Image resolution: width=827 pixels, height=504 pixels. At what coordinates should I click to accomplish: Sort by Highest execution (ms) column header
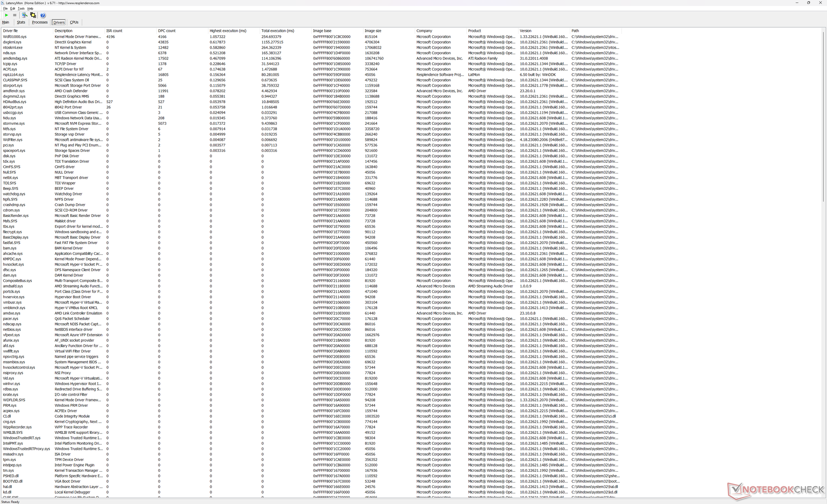click(228, 31)
